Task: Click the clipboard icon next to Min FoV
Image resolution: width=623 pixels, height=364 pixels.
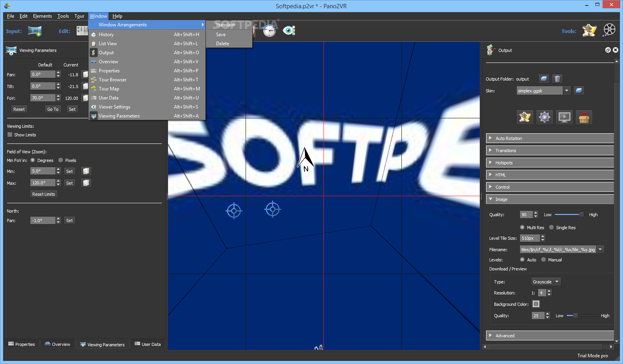Action: coord(86,171)
